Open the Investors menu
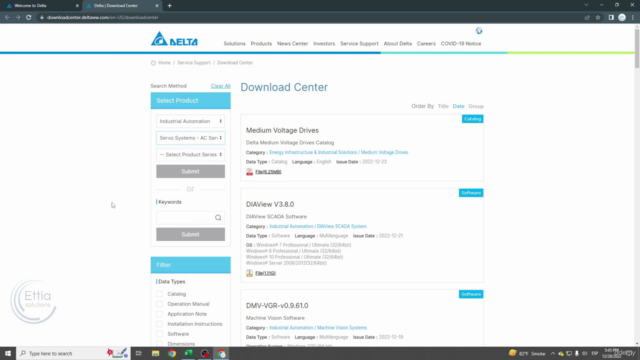 [x=324, y=44]
